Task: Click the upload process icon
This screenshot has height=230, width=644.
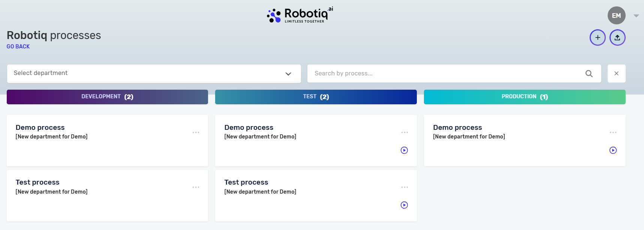Action: click(x=617, y=38)
